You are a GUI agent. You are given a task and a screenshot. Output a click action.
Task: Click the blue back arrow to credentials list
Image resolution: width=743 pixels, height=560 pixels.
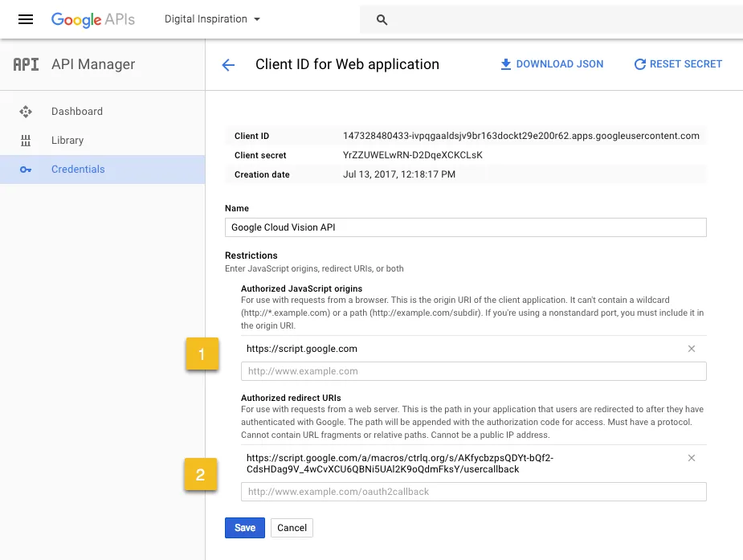[228, 64]
